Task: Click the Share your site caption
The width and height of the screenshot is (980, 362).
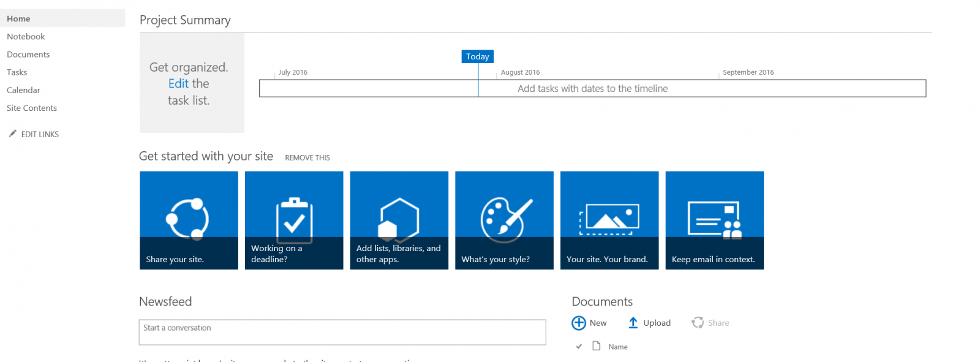Action: point(175,259)
